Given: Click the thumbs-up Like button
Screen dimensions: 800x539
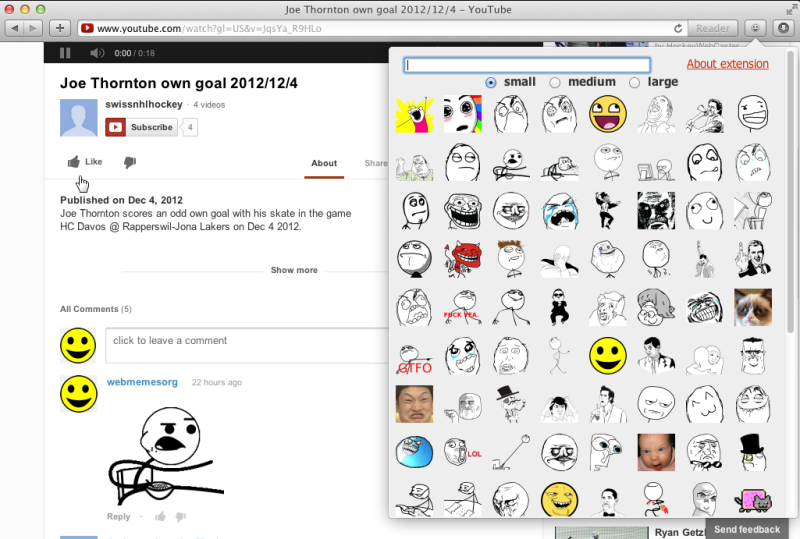Looking at the screenshot, I should [x=85, y=162].
